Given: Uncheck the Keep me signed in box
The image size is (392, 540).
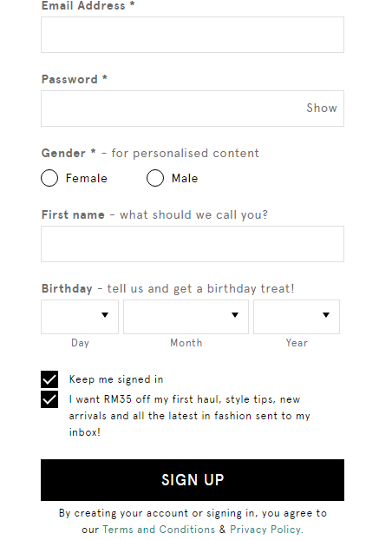Looking at the screenshot, I should (x=49, y=379).
